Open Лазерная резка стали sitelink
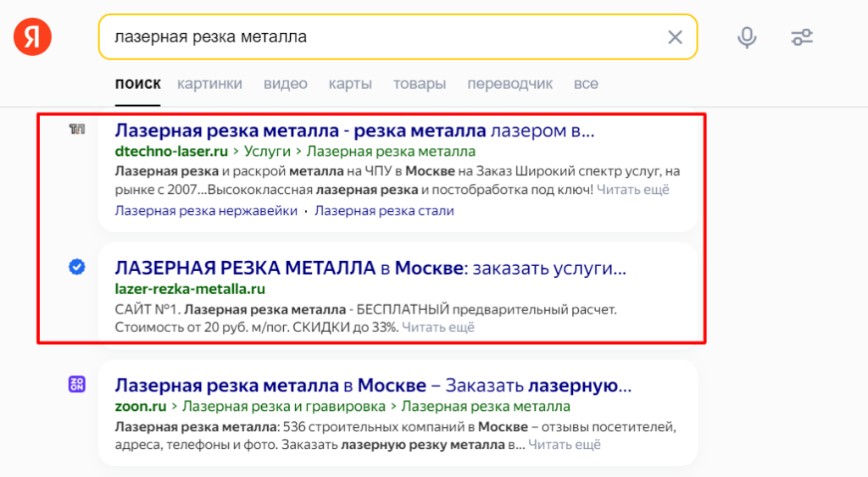 click(384, 211)
